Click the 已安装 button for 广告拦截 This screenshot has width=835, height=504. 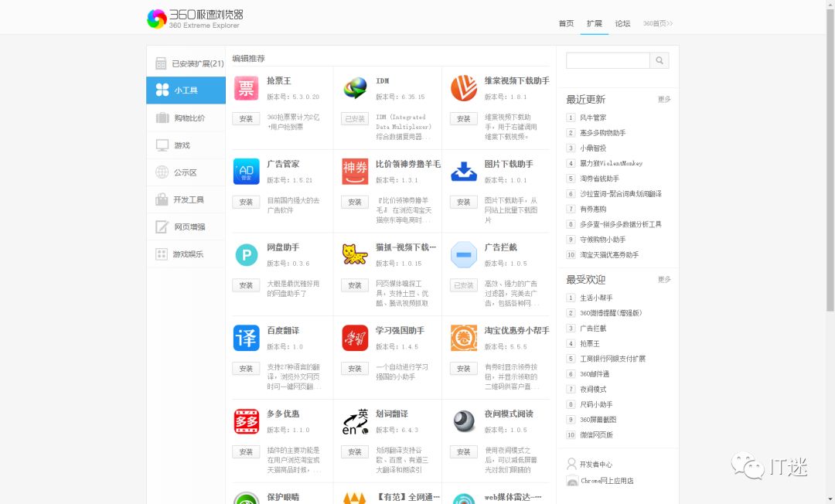pos(464,285)
